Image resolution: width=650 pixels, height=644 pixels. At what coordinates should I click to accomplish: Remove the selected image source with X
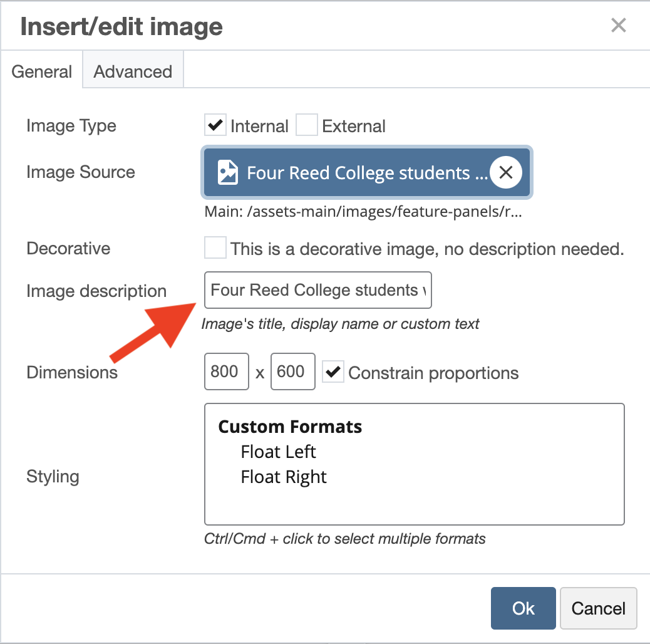point(506,172)
